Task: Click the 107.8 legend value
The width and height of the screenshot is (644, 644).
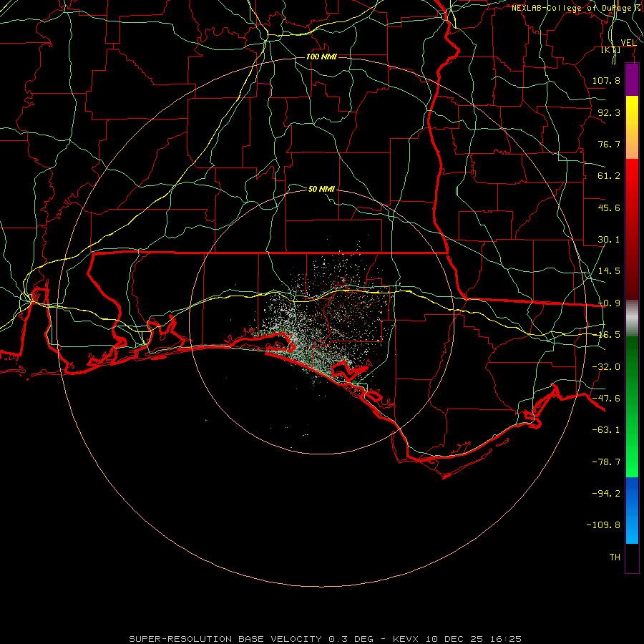Action: point(606,80)
